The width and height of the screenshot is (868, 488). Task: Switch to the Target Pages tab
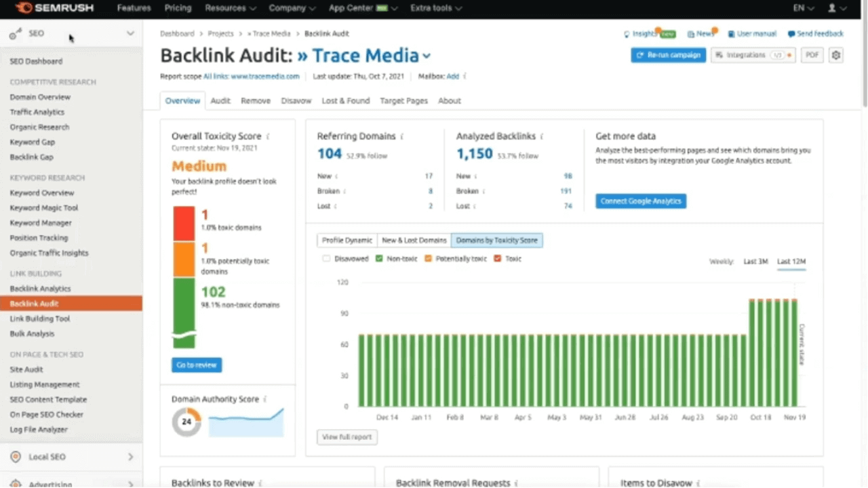[404, 100]
